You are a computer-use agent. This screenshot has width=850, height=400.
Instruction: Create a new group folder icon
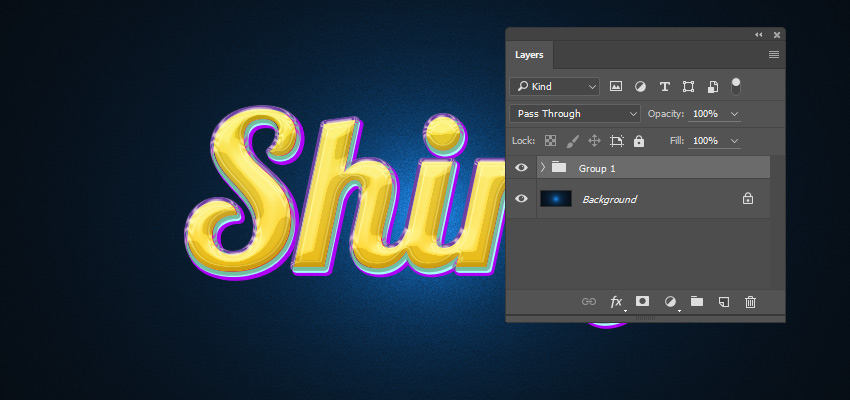pos(697,301)
